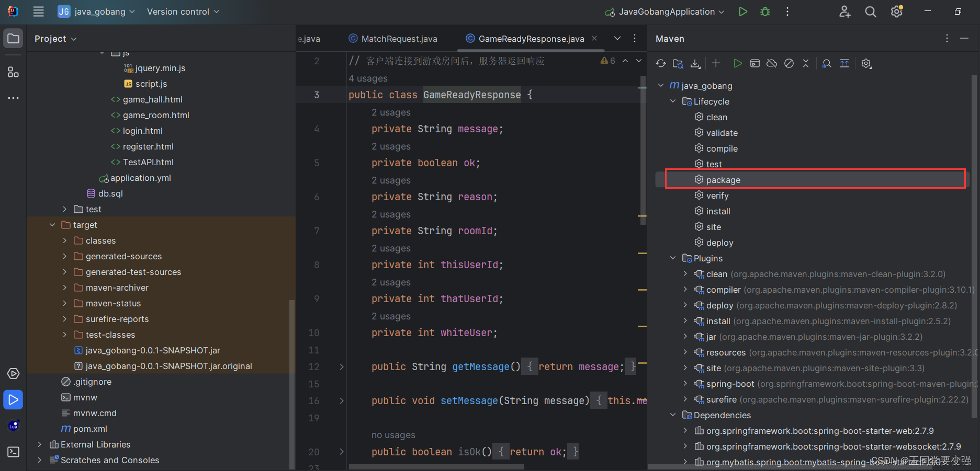Open Maven settings gear icon
This screenshot has height=471, width=980.
coord(866,64)
